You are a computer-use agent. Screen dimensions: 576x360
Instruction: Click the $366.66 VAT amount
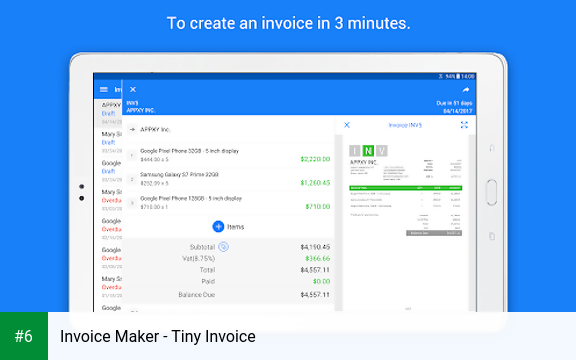pos(317,259)
